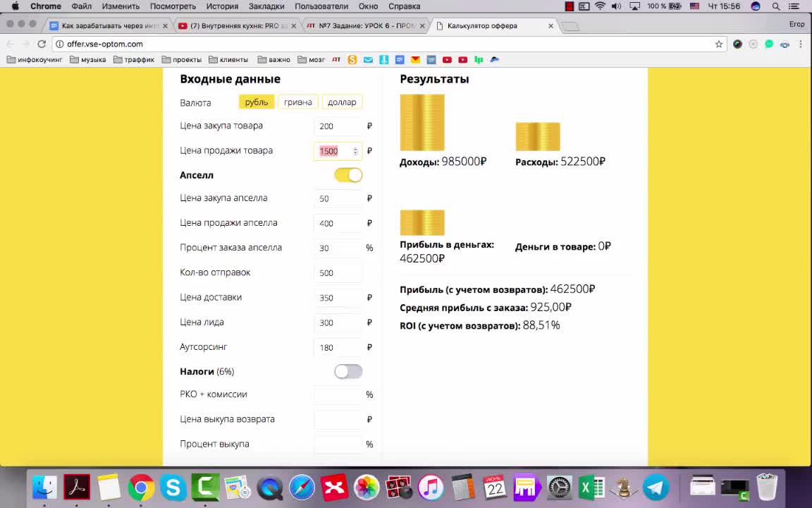This screenshot has height=508, width=812.
Task: Click the рубль currency button
Action: click(256, 102)
